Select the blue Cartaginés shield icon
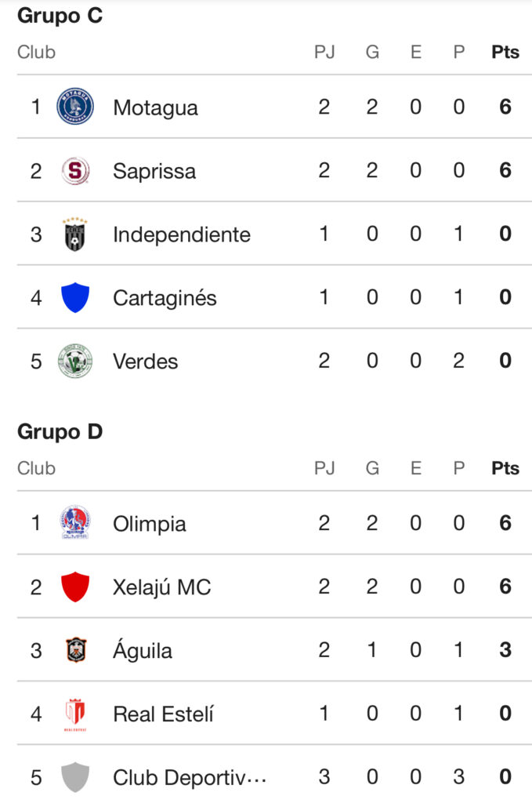Viewport: 532px width, 803px height. [x=75, y=298]
